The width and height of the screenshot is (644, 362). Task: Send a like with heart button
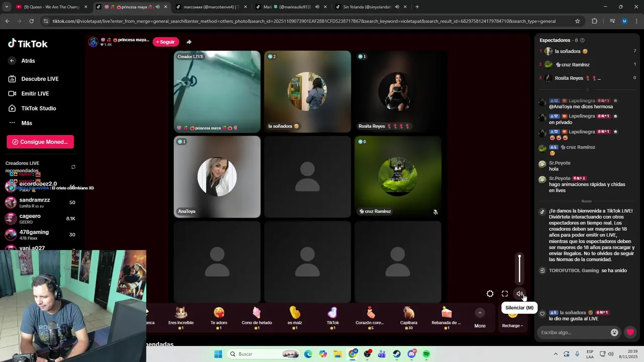click(630, 332)
